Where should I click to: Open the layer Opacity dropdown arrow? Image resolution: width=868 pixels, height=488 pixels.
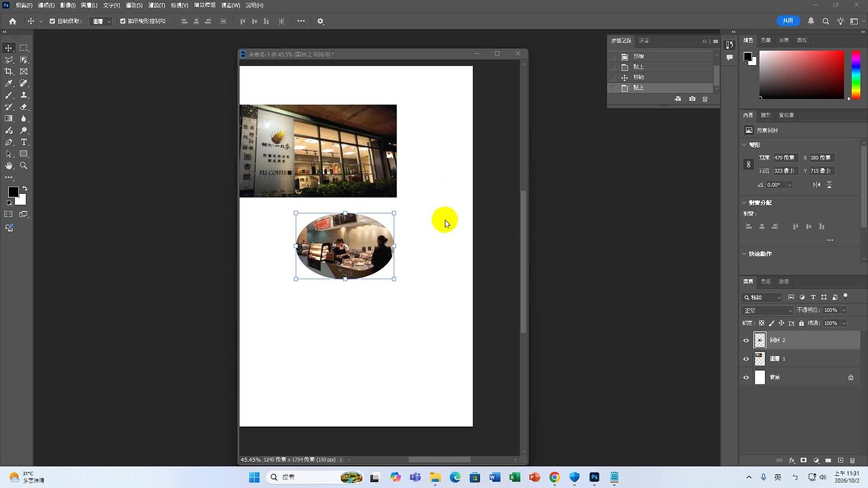[x=843, y=310]
